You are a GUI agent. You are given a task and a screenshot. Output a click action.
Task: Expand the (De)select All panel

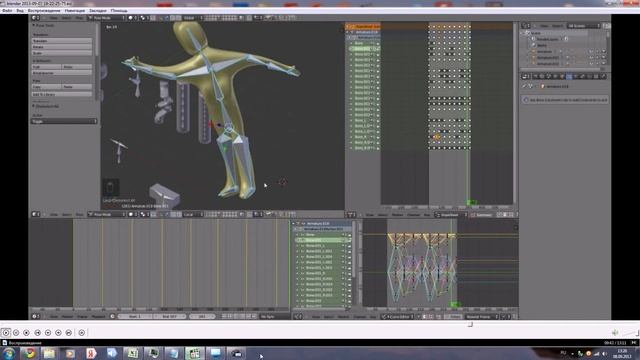tap(34, 106)
